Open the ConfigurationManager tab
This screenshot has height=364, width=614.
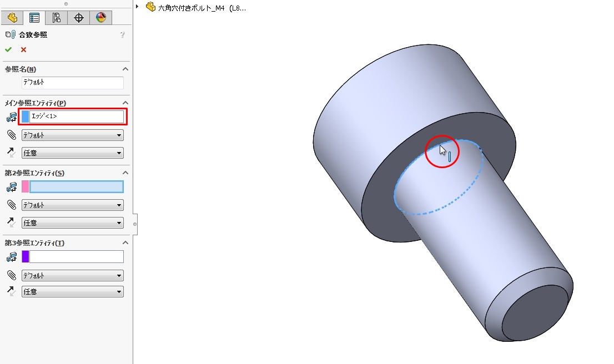pyautogui.click(x=57, y=18)
